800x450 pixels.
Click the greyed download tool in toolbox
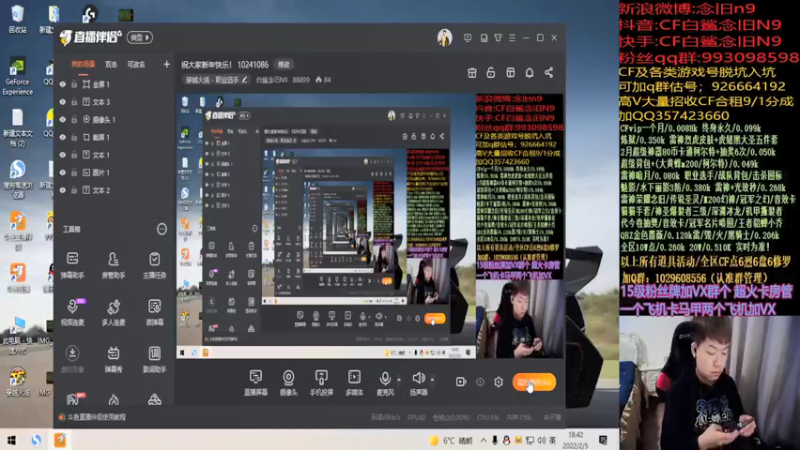coord(72,358)
